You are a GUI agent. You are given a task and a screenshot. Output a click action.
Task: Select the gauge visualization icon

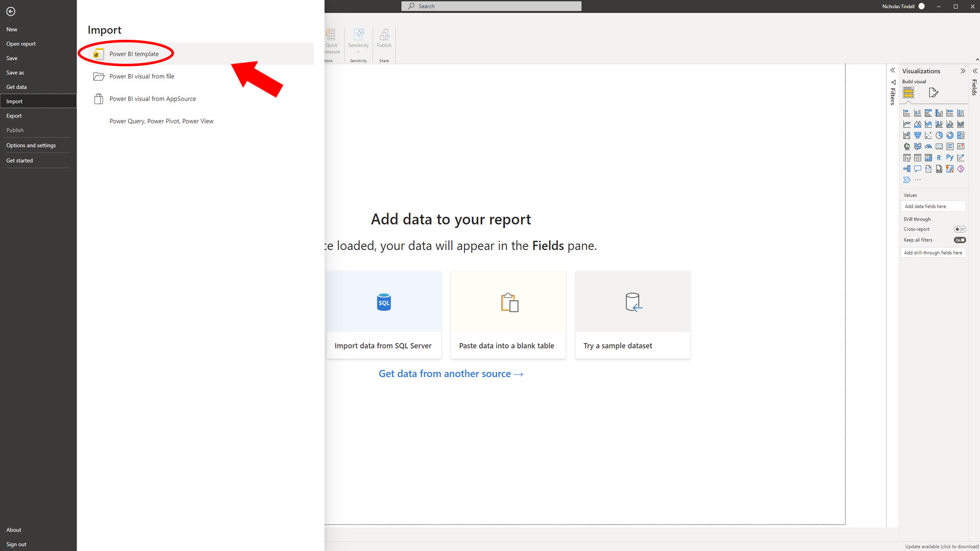(x=928, y=146)
